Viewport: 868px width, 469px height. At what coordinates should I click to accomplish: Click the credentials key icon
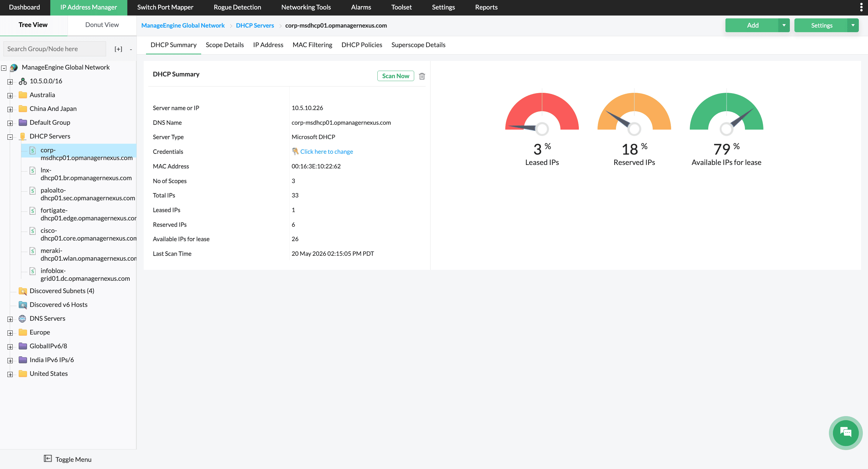295,152
